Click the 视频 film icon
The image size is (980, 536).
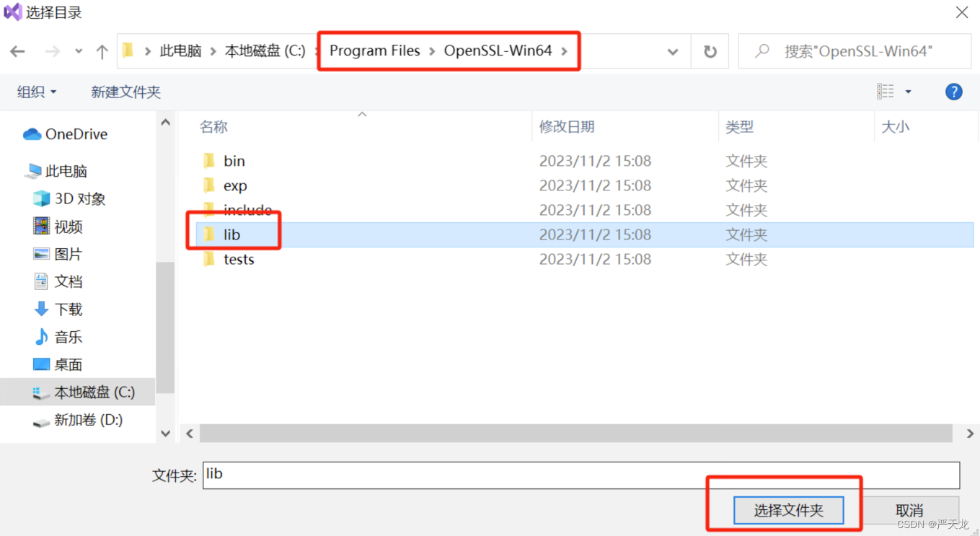[x=41, y=226]
